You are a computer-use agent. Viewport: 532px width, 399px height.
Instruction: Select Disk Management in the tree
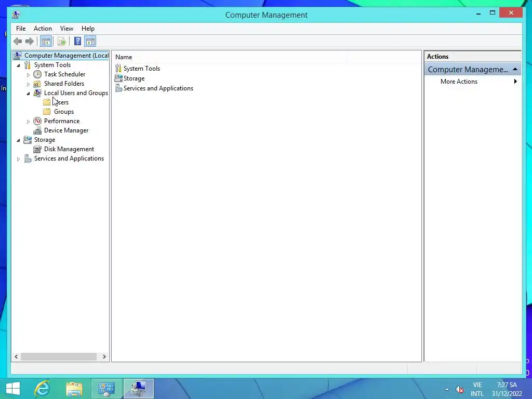[x=69, y=149]
